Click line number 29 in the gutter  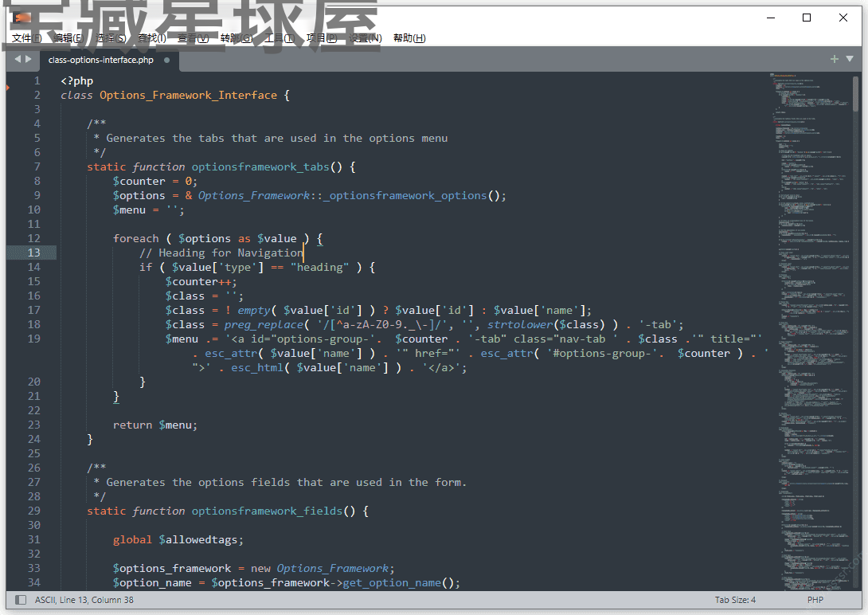[x=33, y=511]
